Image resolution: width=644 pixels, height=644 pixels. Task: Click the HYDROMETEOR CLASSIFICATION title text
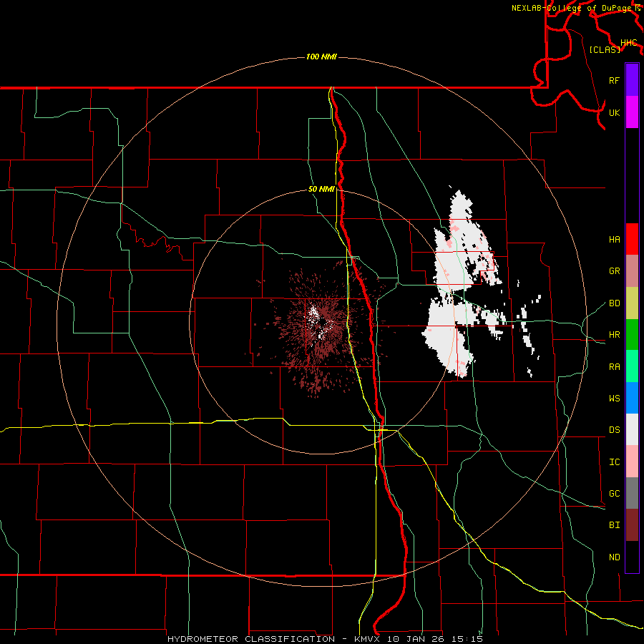[251, 639]
